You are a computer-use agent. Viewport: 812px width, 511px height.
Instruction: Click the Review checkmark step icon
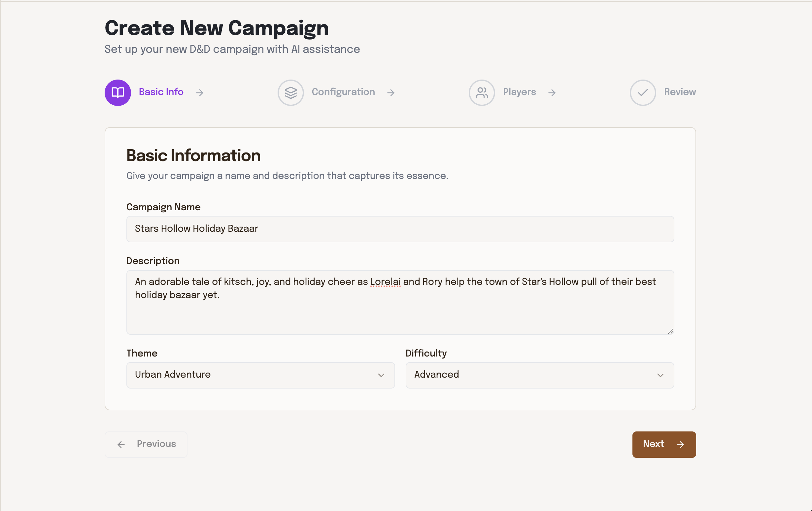(x=642, y=92)
